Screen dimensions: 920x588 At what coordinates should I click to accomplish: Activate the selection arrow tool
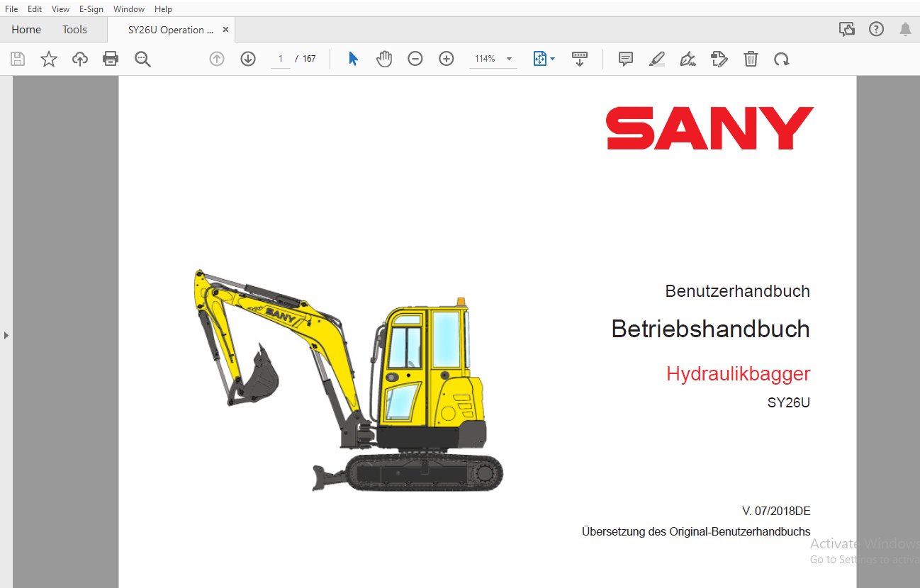point(353,59)
